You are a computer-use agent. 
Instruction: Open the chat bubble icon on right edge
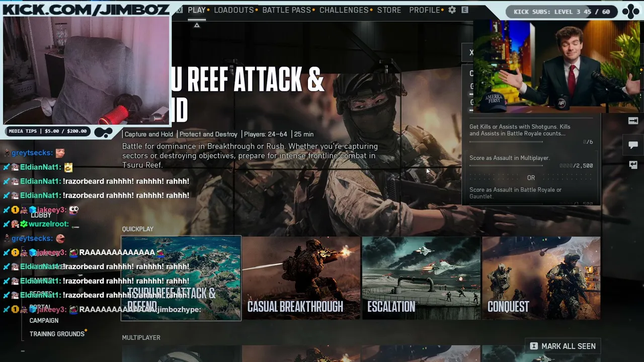point(633,145)
